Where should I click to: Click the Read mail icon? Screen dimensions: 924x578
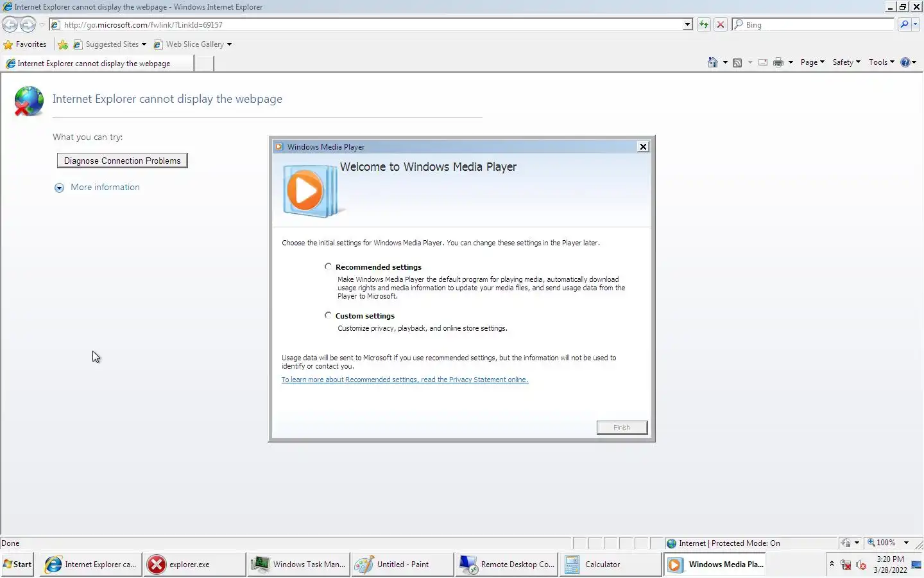pyautogui.click(x=763, y=62)
